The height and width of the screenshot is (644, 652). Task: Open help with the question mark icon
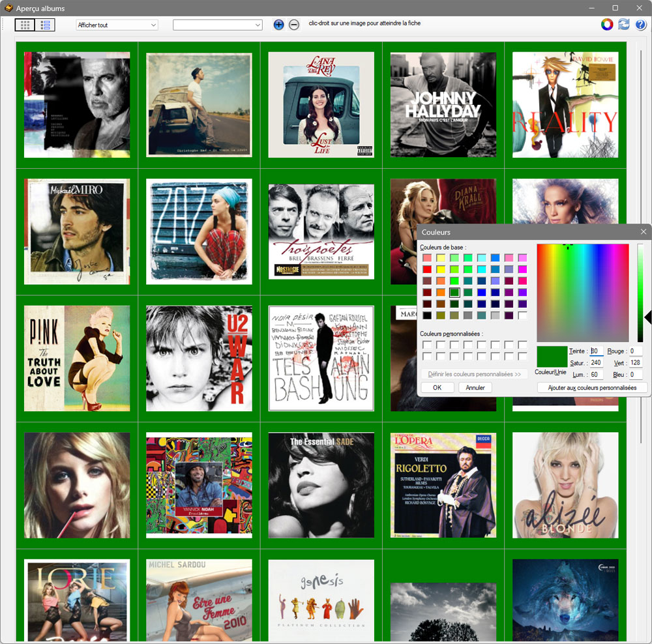click(x=640, y=25)
